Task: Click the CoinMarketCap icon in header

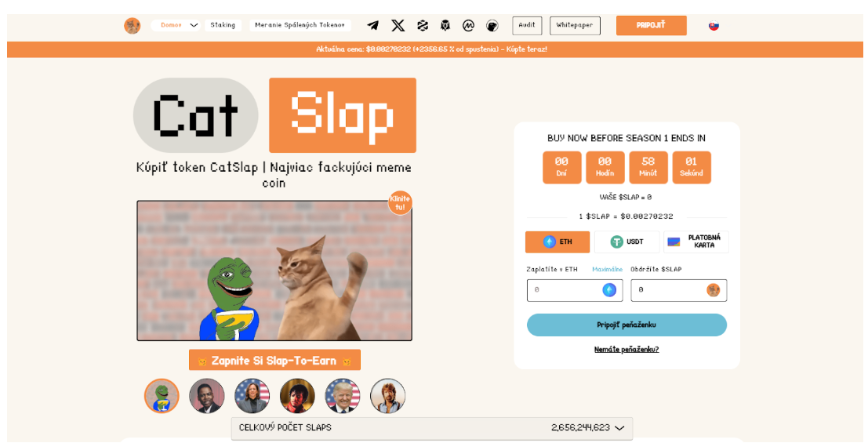Action: point(468,25)
